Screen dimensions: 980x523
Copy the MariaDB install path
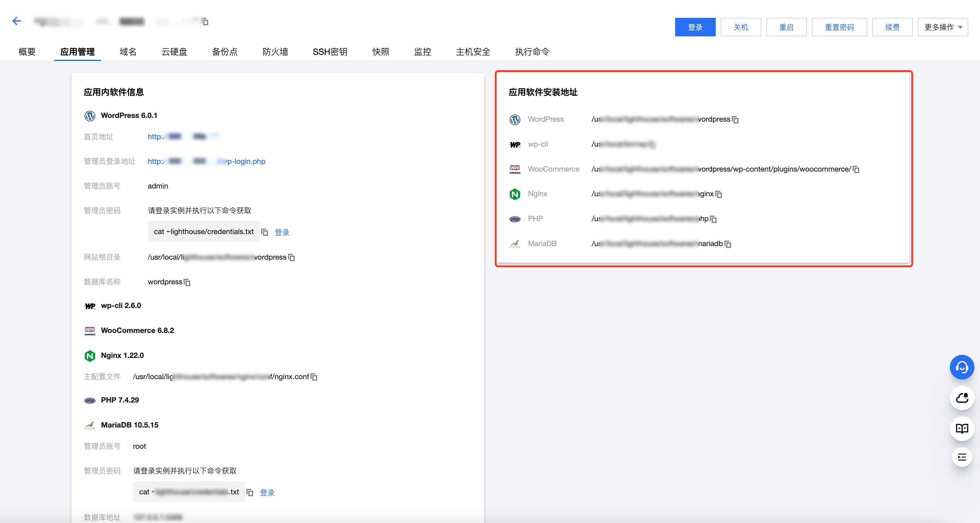728,244
